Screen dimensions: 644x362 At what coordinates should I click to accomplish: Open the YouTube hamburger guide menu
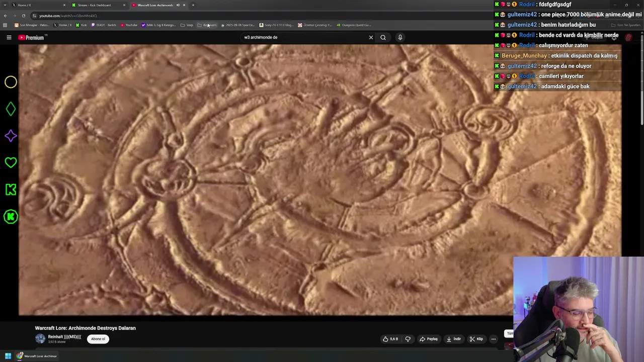click(9, 37)
